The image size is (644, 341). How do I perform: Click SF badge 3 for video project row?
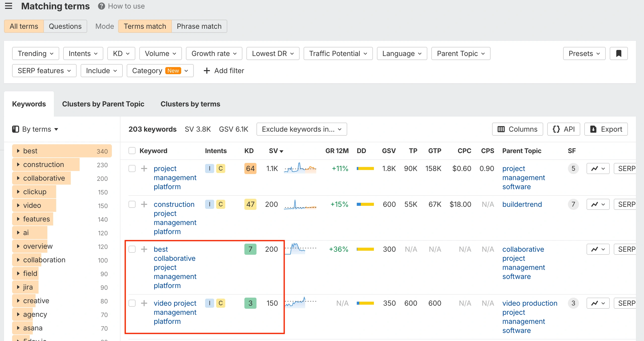point(573,303)
